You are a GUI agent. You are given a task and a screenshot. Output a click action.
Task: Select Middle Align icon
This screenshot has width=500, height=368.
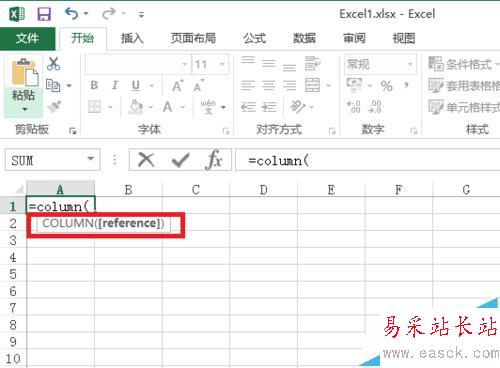[x=269, y=63]
